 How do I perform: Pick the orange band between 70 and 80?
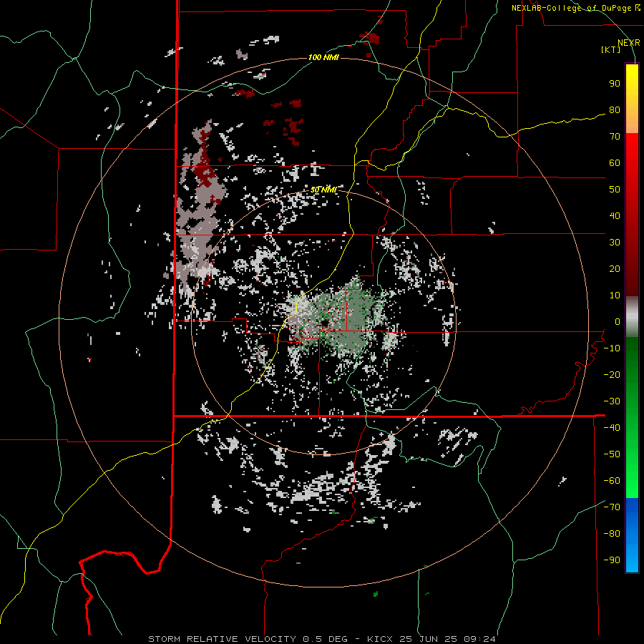click(x=632, y=122)
